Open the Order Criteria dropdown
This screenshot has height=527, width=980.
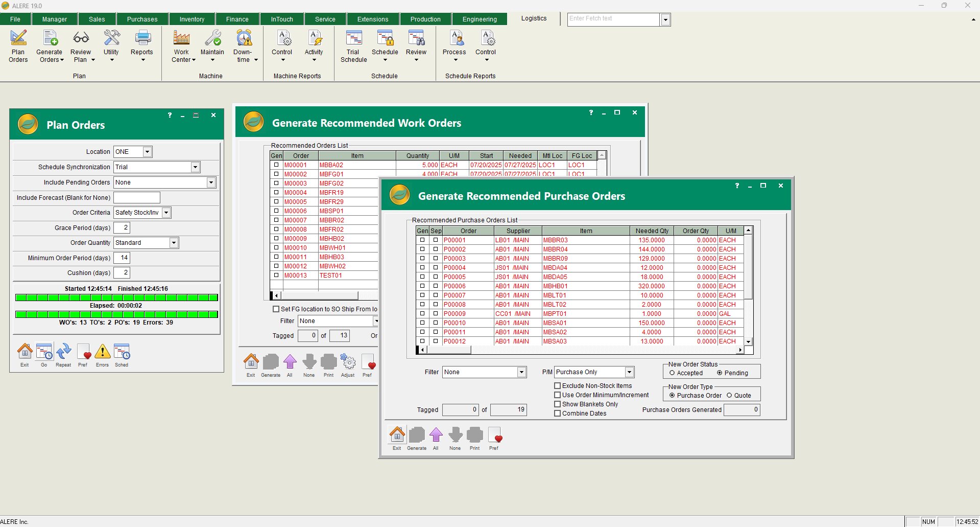(x=166, y=213)
